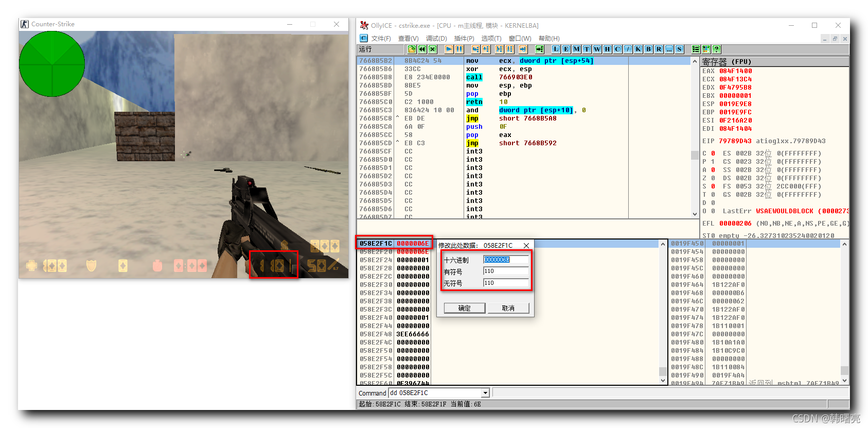Click the Trace over toolbar icon

click(x=509, y=49)
